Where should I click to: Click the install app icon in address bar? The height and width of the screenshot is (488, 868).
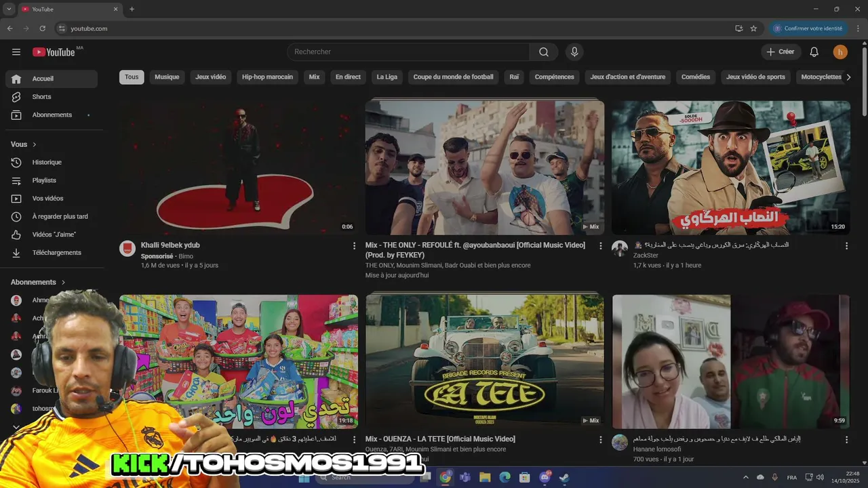[738, 28]
